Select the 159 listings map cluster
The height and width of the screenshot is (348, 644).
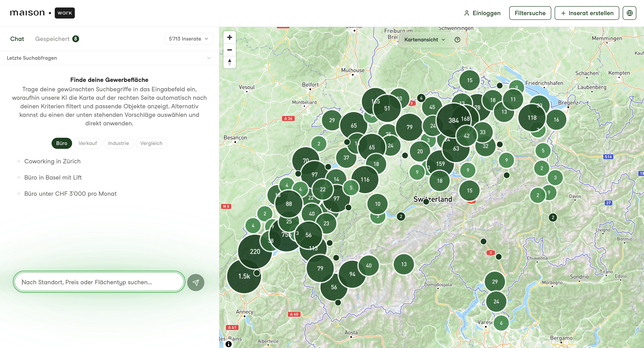click(x=440, y=164)
